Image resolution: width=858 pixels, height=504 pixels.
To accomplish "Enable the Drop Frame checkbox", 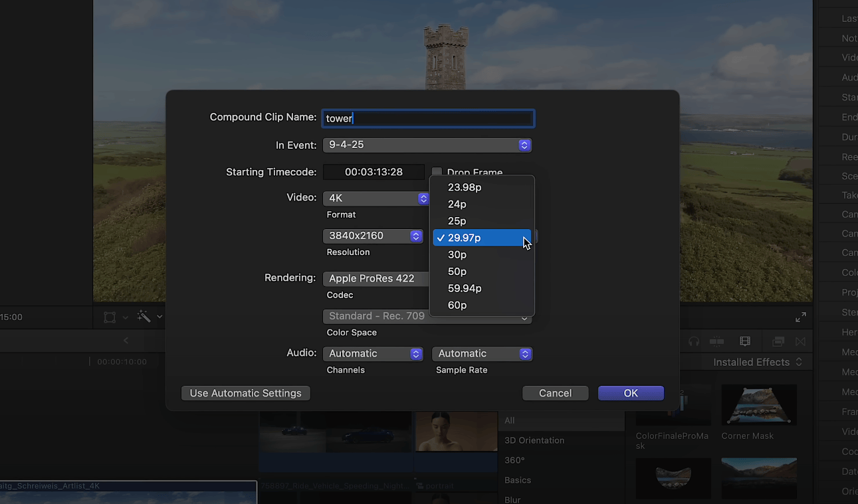I will click(437, 172).
